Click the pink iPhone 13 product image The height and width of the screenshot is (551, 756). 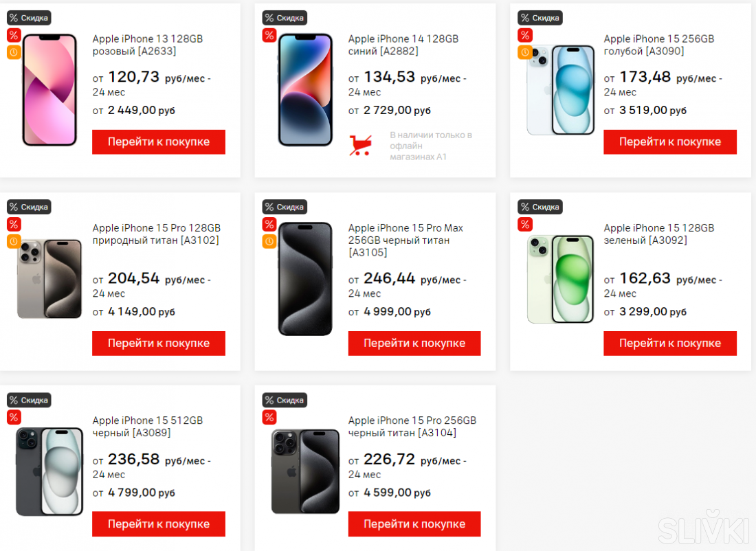[x=49, y=90]
